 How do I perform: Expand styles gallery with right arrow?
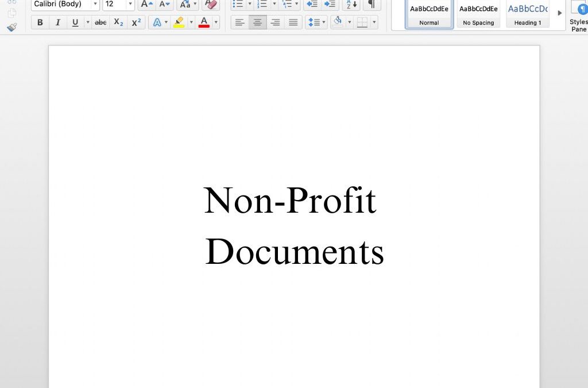click(x=559, y=13)
